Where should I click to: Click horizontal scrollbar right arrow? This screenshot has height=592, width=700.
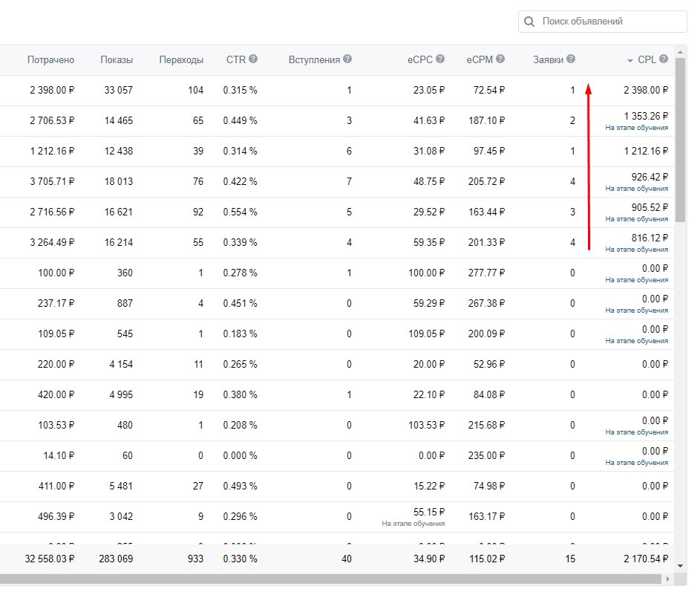tap(668, 579)
